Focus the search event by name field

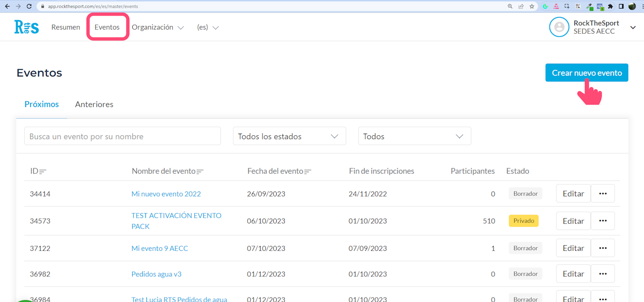point(122,136)
